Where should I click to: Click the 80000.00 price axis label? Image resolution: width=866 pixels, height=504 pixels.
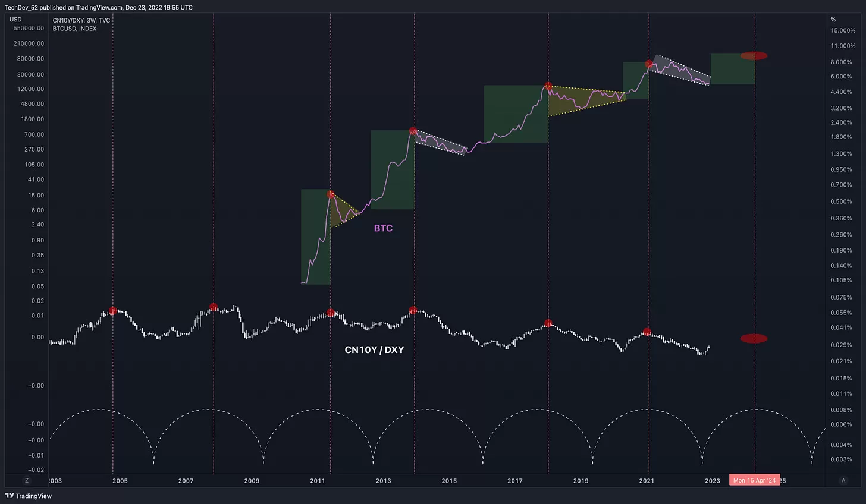tap(30, 59)
